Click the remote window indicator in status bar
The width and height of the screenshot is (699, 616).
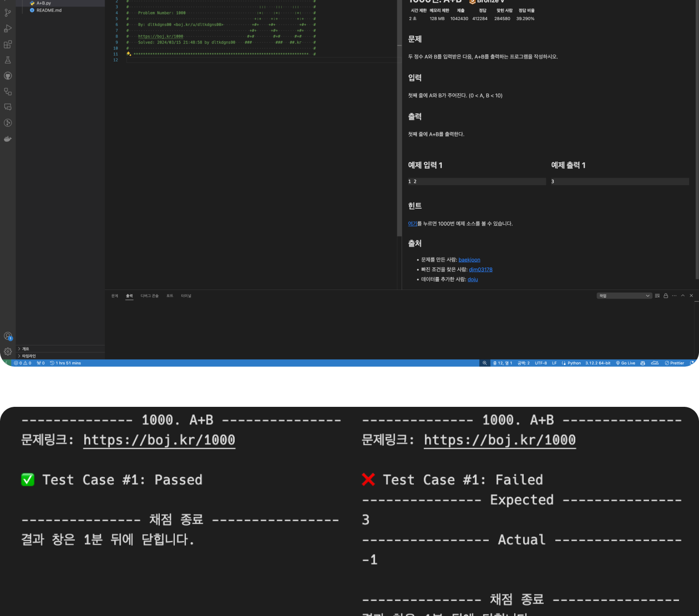[6, 363]
